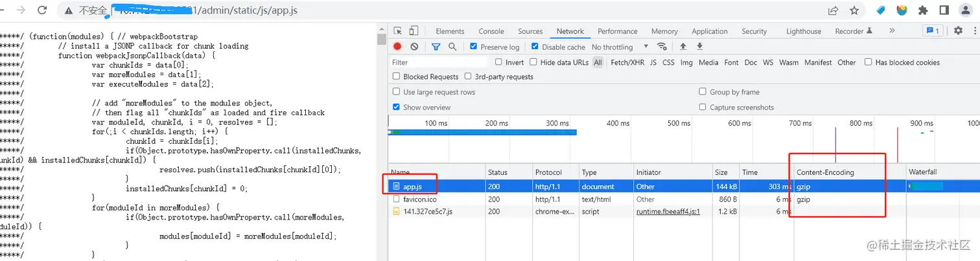Select the 141.327ce5c7.js request row
980x261 pixels.
tap(684, 212)
